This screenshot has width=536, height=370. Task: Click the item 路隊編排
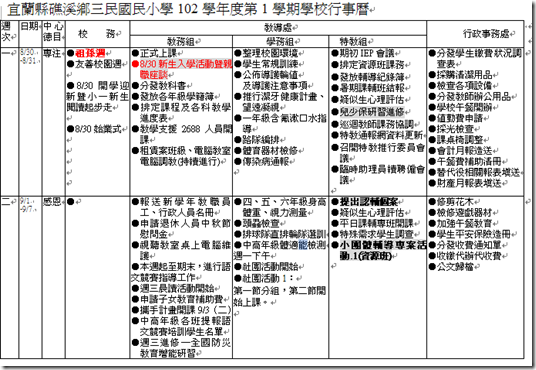pos(260,140)
